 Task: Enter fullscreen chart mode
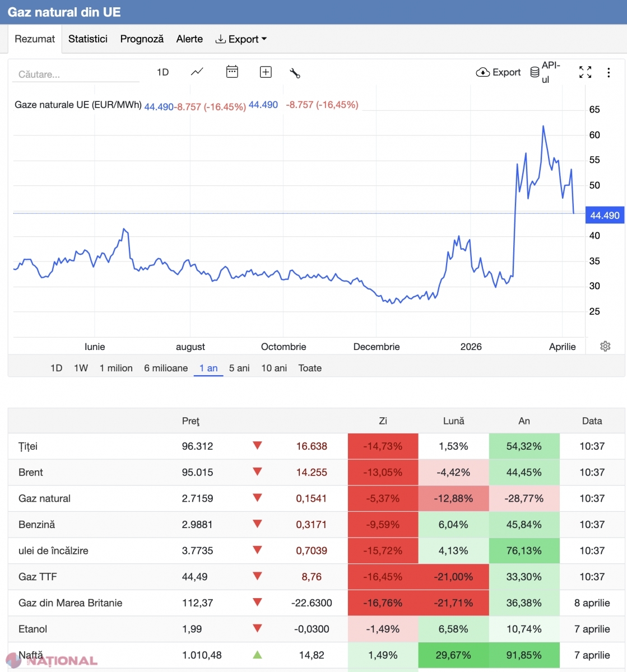point(585,72)
